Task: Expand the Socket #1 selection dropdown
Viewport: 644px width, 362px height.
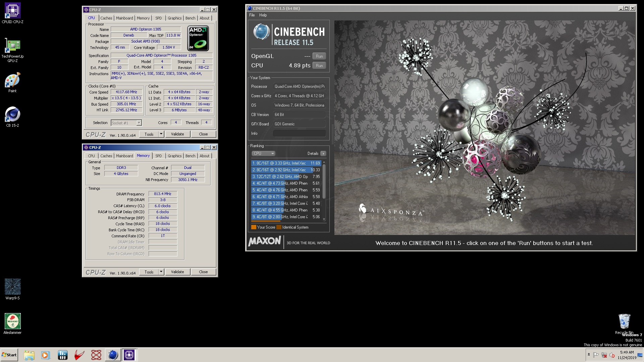Action: click(139, 123)
